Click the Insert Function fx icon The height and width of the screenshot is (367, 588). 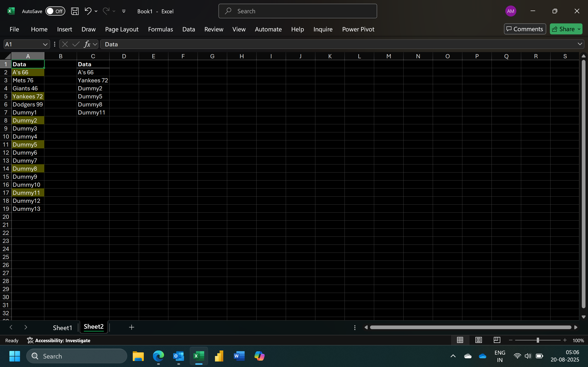pyautogui.click(x=87, y=44)
